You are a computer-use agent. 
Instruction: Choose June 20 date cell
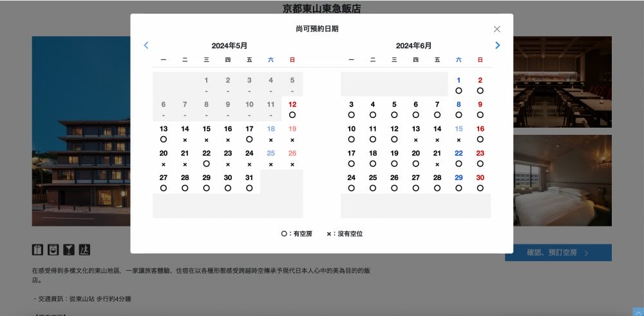point(415,157)
